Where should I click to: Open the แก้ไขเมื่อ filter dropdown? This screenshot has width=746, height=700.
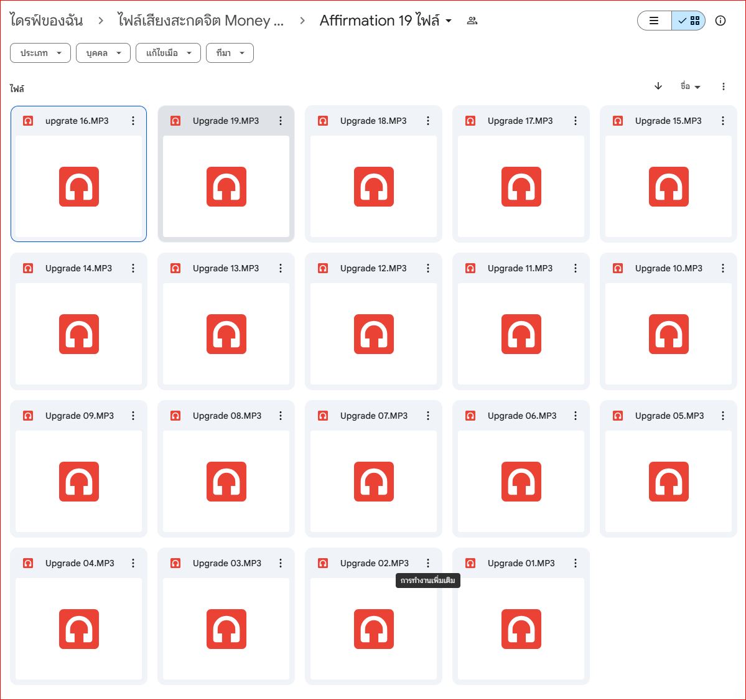[168, 53]
